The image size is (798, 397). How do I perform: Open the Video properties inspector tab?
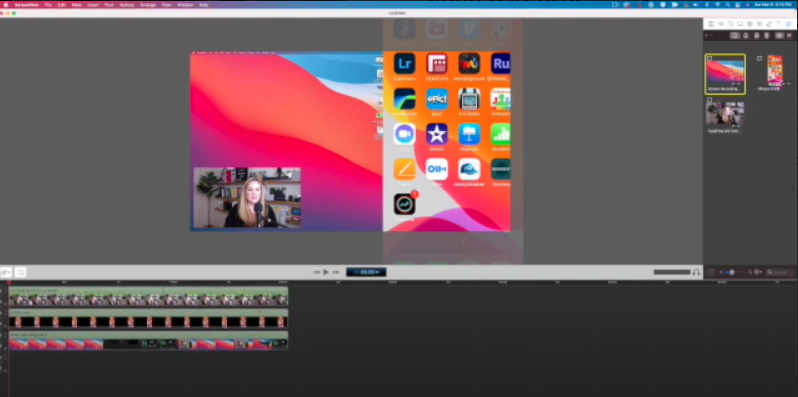point(711,24)
